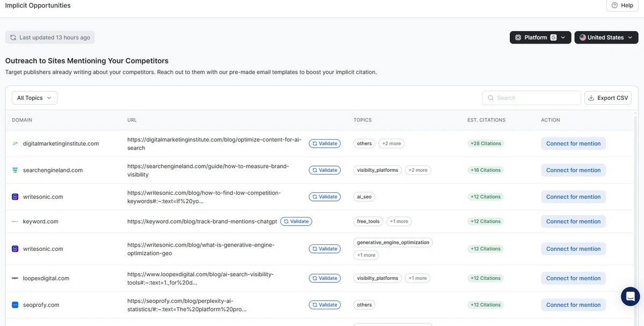Click the shield icon on keyword.com Validate button
The image size is (644, 326).
(x=286, y=221)
